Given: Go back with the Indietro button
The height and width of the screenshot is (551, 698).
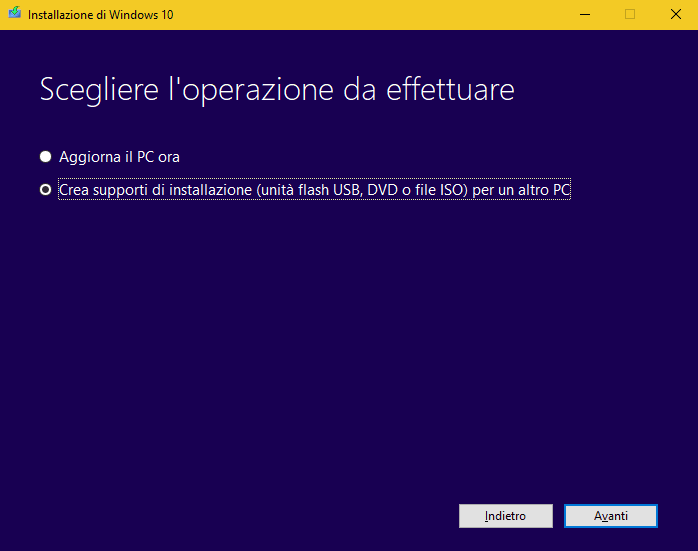Looking at the screenshot, I should pyautogui.click(x=505, y=516).
